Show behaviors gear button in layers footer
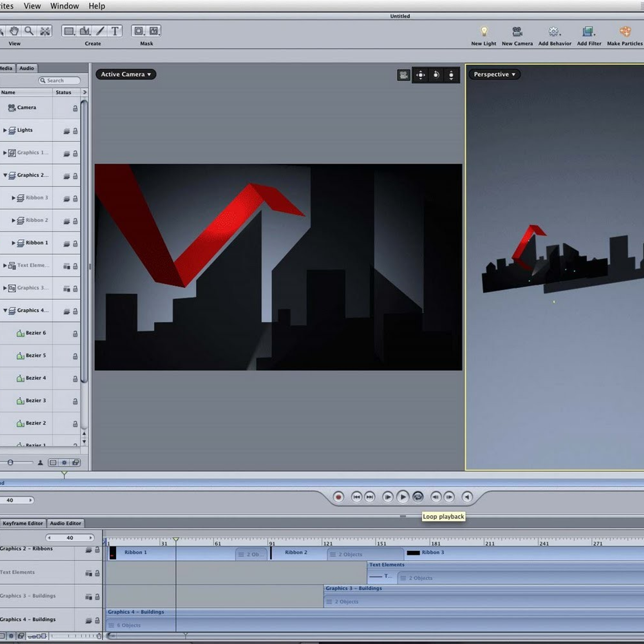Viewport: 644px width, 644px height. click(64, 462)
